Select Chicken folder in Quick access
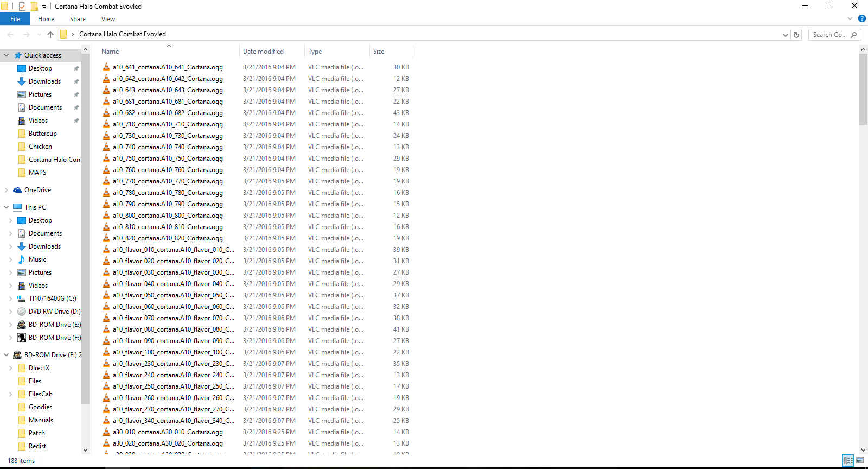Viewport: 868px width, 469px height. point(40,147)
